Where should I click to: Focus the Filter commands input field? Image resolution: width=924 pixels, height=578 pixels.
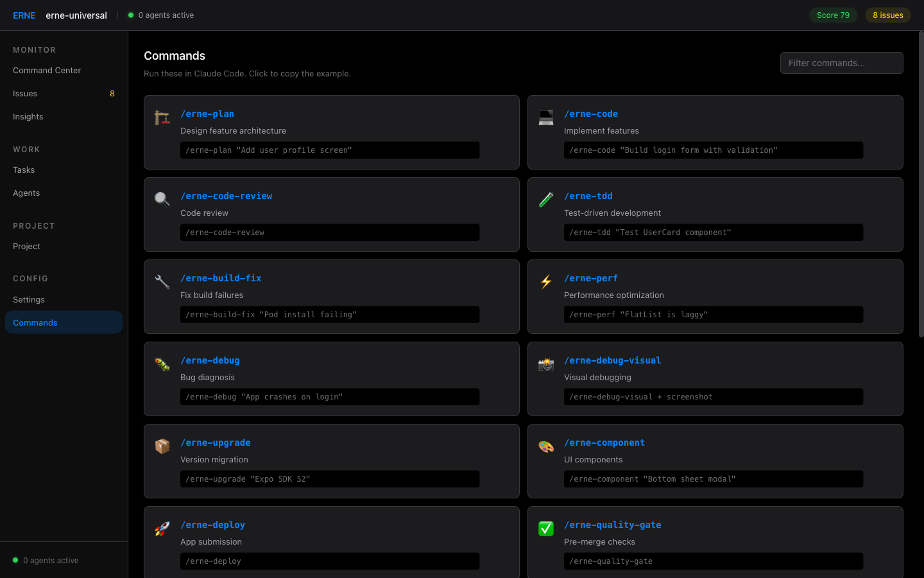click(x=841, y=63)
